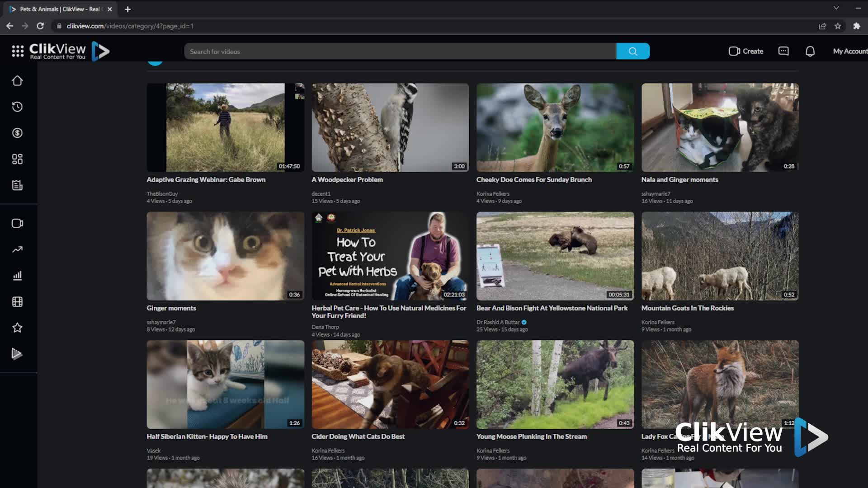Screen dimensions: 868x488
Task: Close the Pets & Animals browser tab
Action: [x=109, y=9]
